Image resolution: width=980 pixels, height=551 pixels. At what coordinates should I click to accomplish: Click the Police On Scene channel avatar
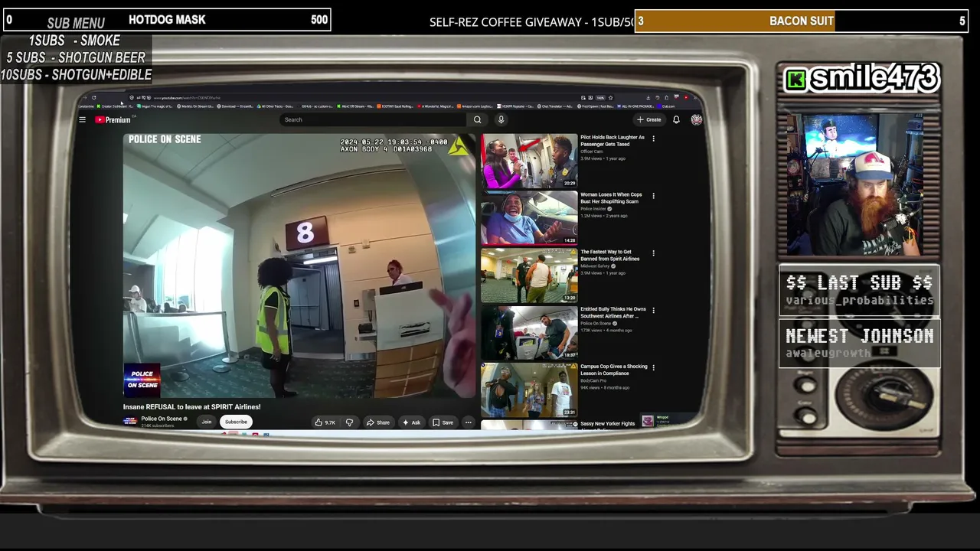tap(130, 421)
